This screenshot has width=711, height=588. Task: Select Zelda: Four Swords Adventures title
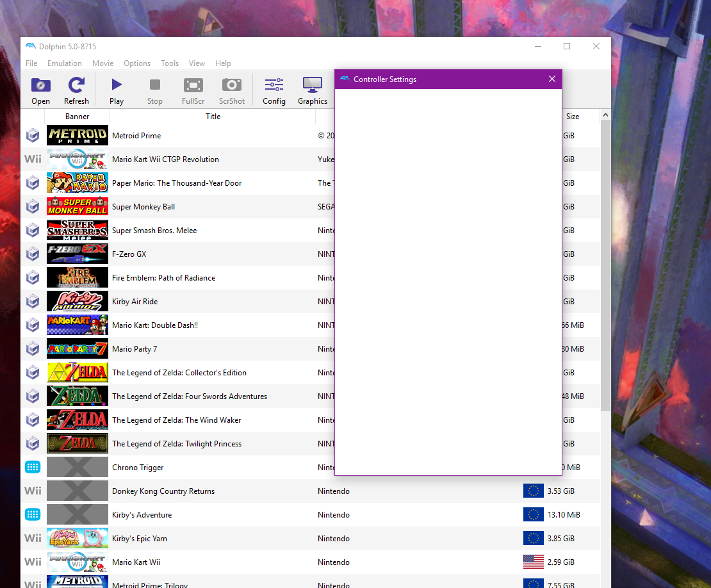click(x=190, y=396)
